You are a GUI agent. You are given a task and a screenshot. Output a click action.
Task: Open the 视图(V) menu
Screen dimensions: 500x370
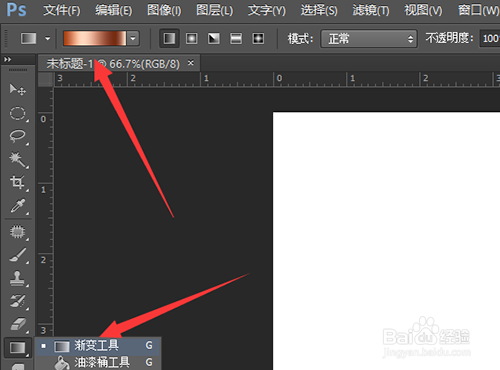pos(423,11)
